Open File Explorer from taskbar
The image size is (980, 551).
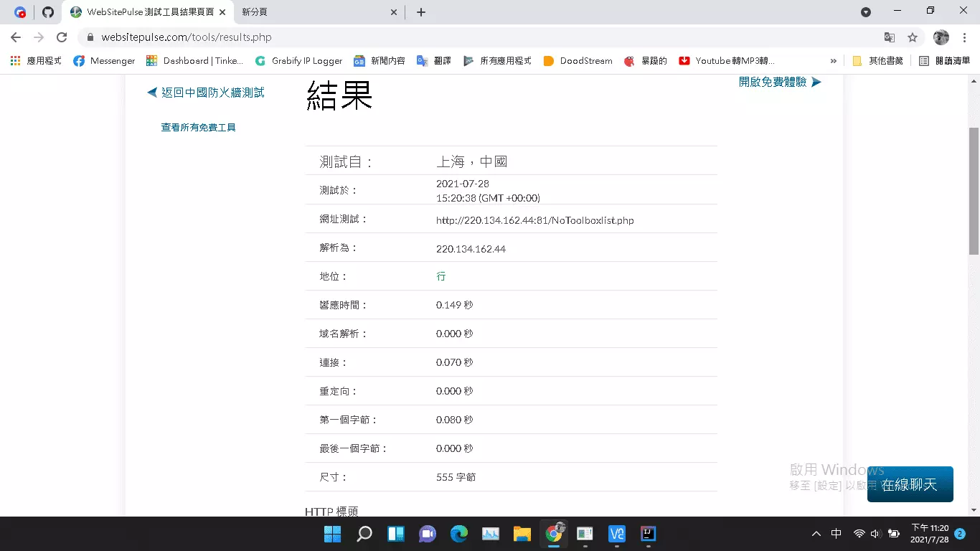click(x=522, y=534)
